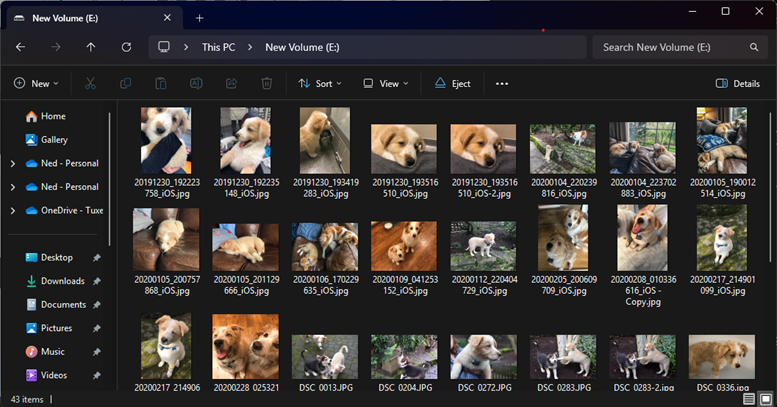Click the Delete trash bin icon

266,84
